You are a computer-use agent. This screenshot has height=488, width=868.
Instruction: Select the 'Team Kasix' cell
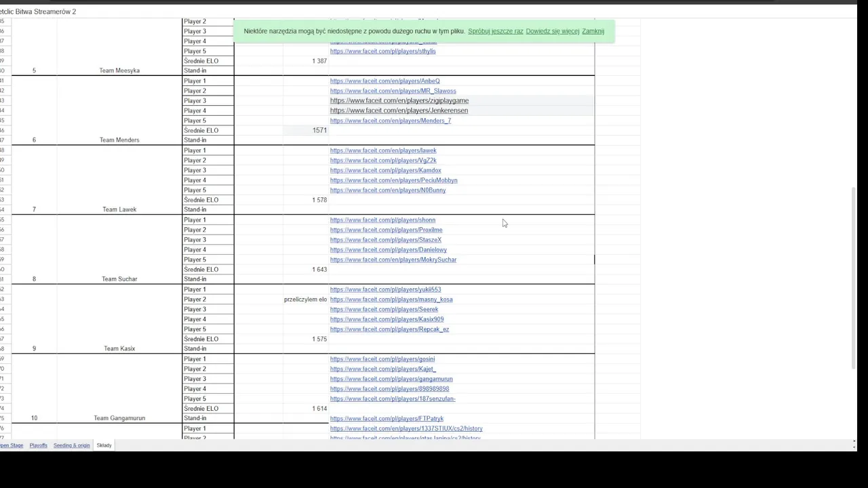pos(119,349)
